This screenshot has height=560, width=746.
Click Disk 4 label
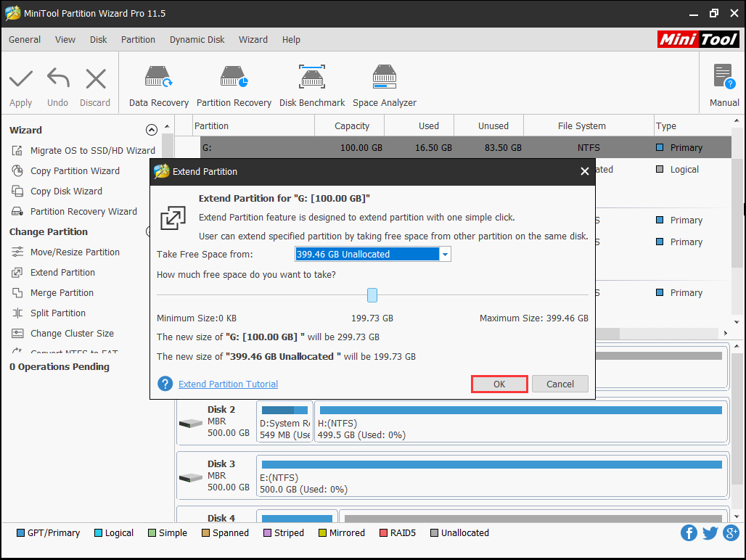tap(221, 518)
